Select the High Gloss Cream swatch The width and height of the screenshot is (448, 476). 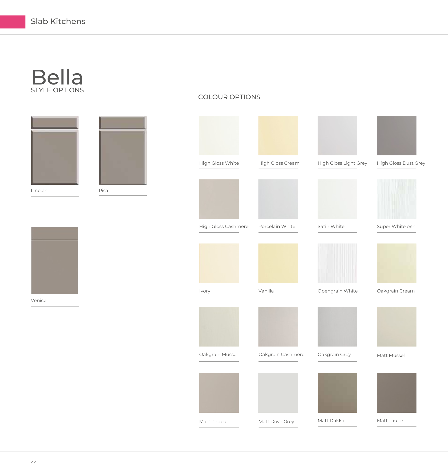[x=278, y=135]
